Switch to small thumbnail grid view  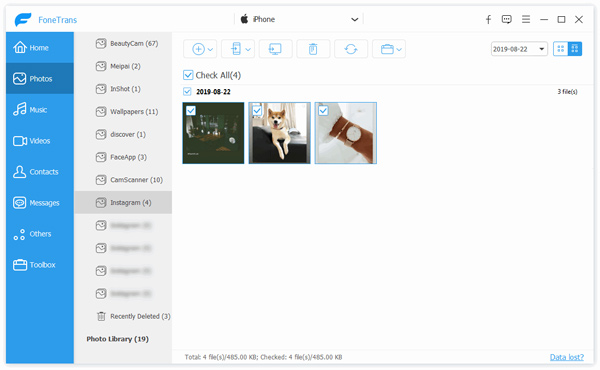click(x=561, y=49)
